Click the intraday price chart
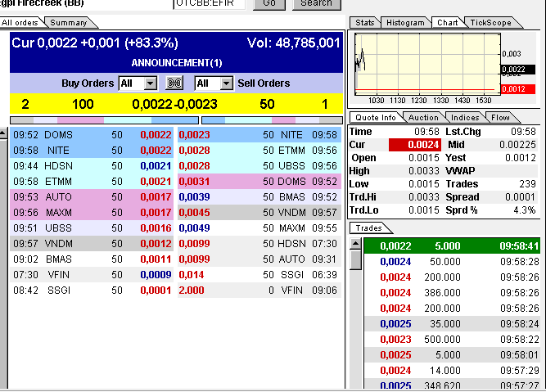The image size is (546, 392). [427, 64]
